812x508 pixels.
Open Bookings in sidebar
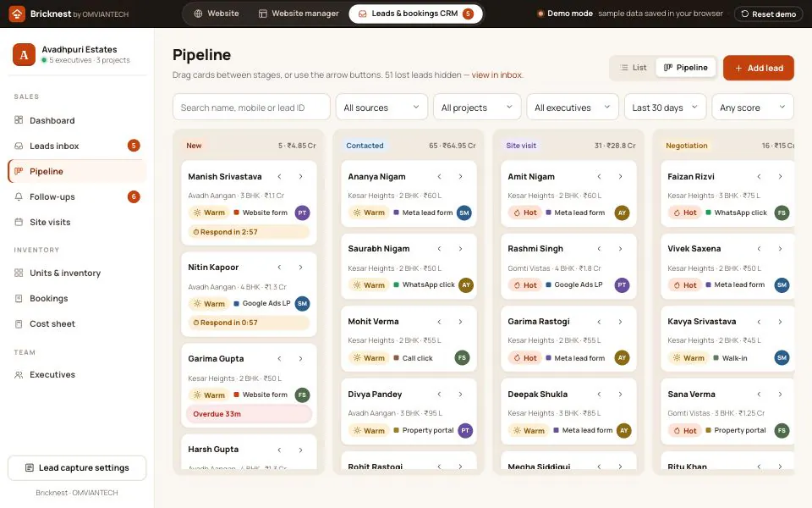pyautogui.click(x=77, y=298)
